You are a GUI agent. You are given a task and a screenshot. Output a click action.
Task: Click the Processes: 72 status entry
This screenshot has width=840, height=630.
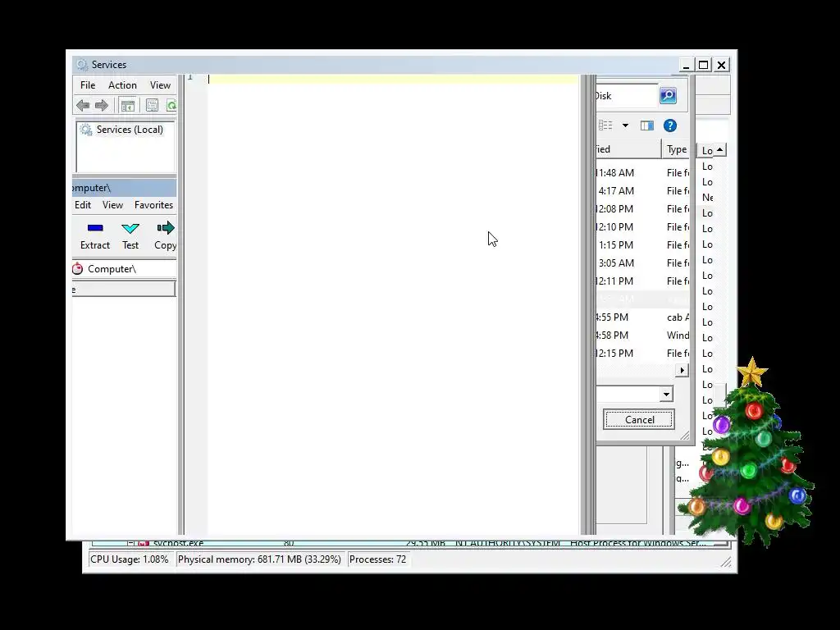[377, 559]
